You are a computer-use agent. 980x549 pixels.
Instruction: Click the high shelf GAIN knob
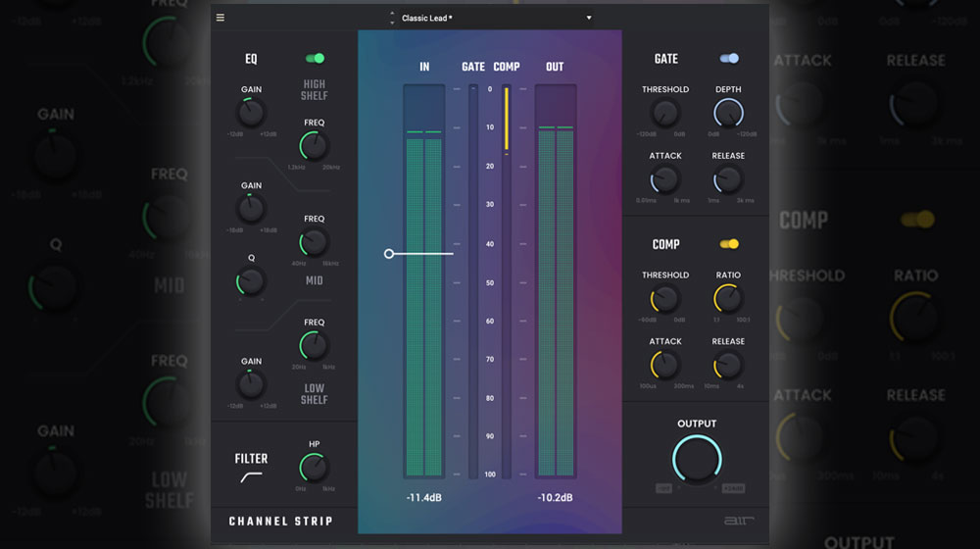click(251, 113)
